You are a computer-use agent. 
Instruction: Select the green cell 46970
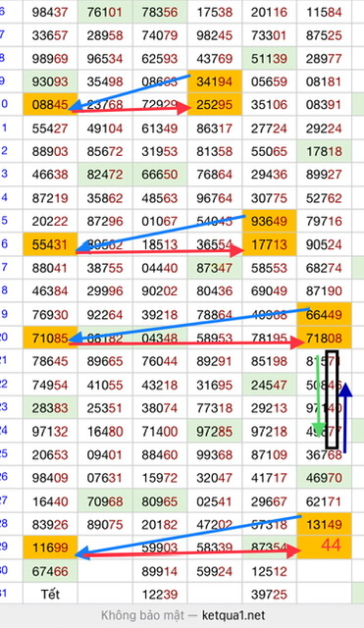pos(325,478)
